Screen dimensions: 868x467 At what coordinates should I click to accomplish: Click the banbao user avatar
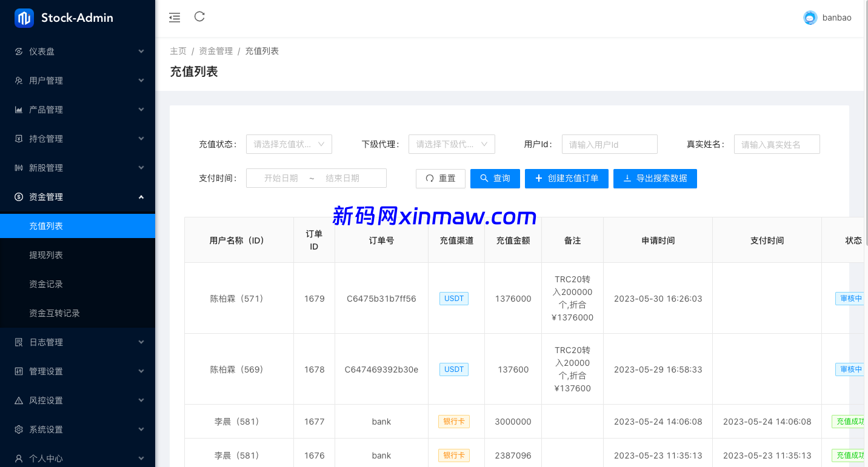tap(810, 18)
